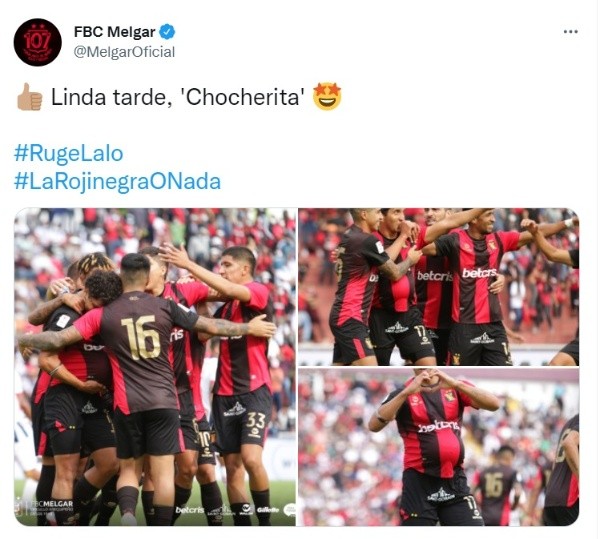Image resolution: width=600 pixels, height=539 pixels.
Task: Click the star-eyed smiling emoji
Action: point(327,97)
